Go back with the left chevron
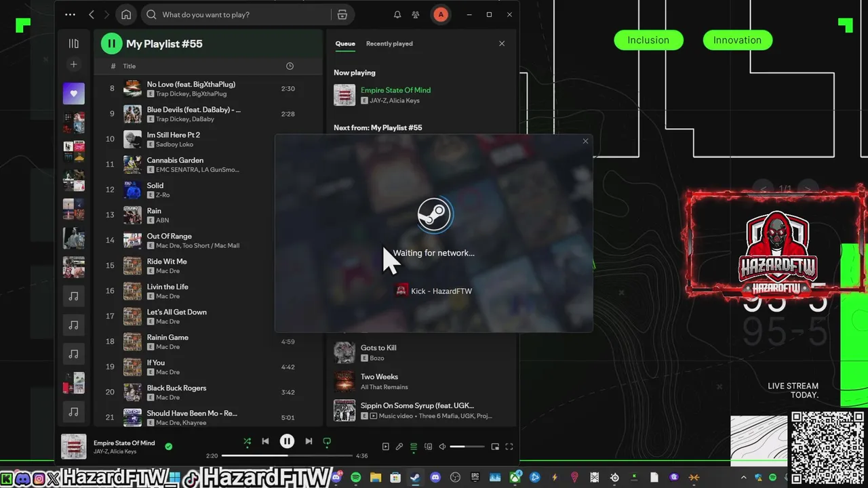This screenshot has width=868, height=488. coord(92,14)
